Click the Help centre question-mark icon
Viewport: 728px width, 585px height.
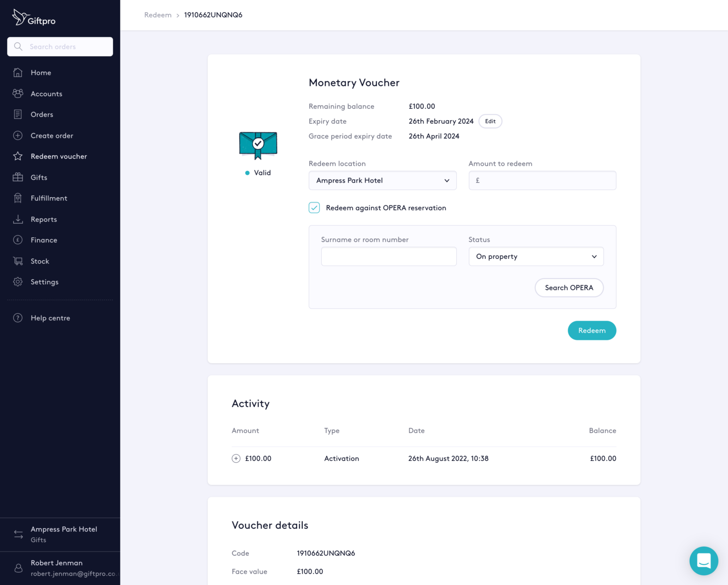pos(18,318)
